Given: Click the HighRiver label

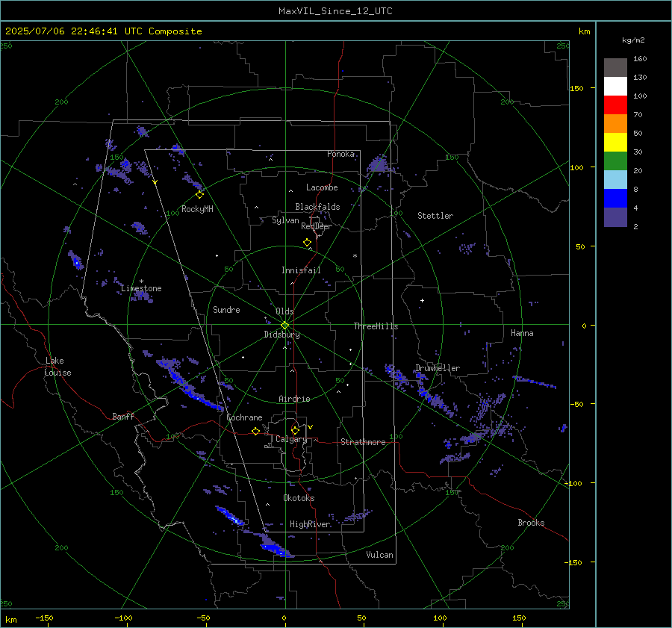Looking at the screenshot, I should [310, 525].
